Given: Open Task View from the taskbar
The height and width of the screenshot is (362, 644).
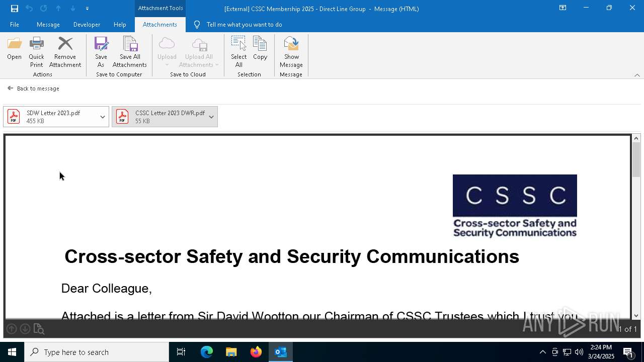Looking at the screenshot, I should point(181,352).
